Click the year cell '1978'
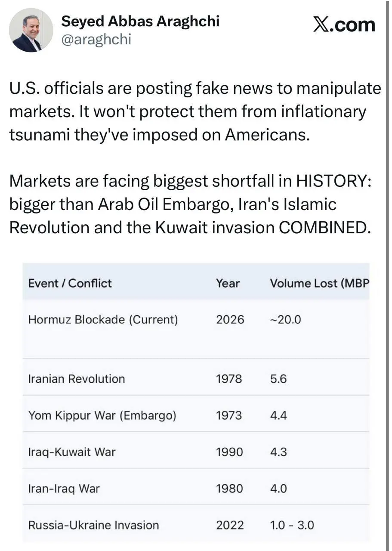 tap(229, 379)
